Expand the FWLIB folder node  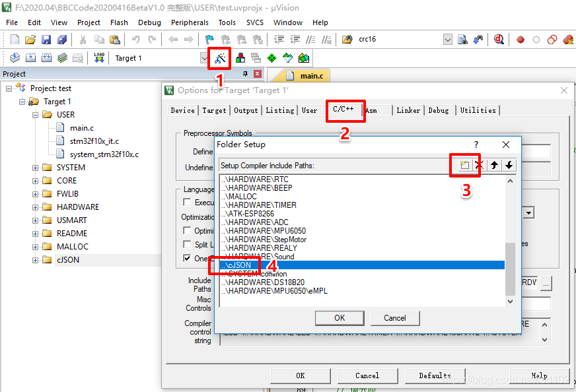point(35,194)
